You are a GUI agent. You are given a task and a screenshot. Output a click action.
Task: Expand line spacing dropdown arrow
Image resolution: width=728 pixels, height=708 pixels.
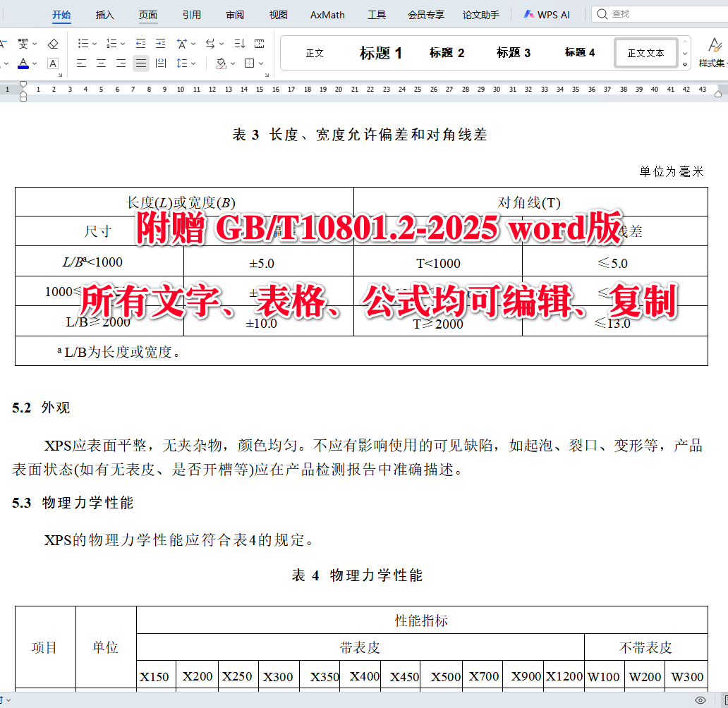(193, 63)
